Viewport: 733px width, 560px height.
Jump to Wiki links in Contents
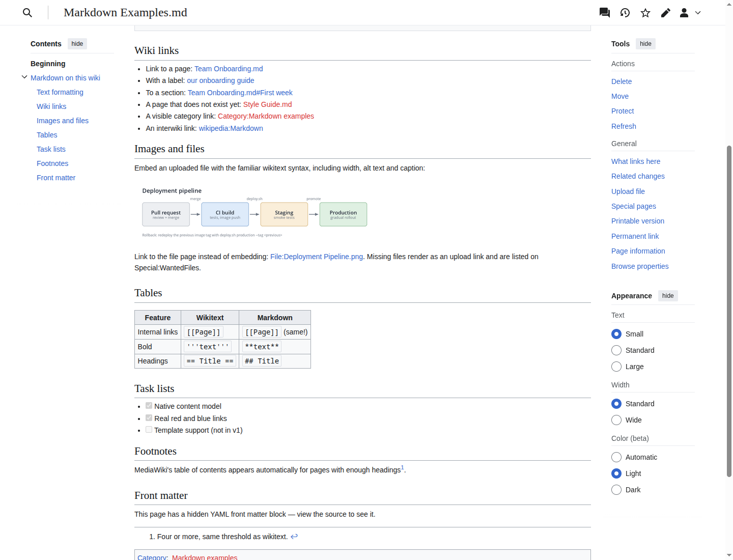51,106
